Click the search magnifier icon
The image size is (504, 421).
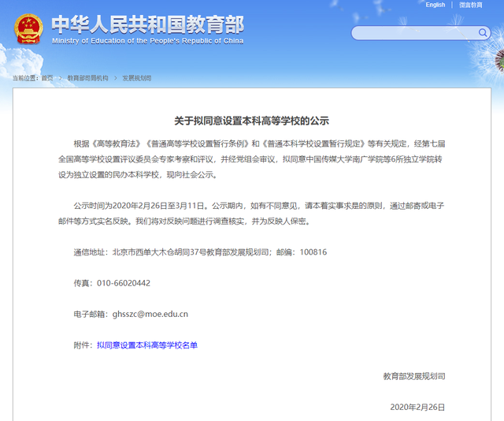click(483, 32)
